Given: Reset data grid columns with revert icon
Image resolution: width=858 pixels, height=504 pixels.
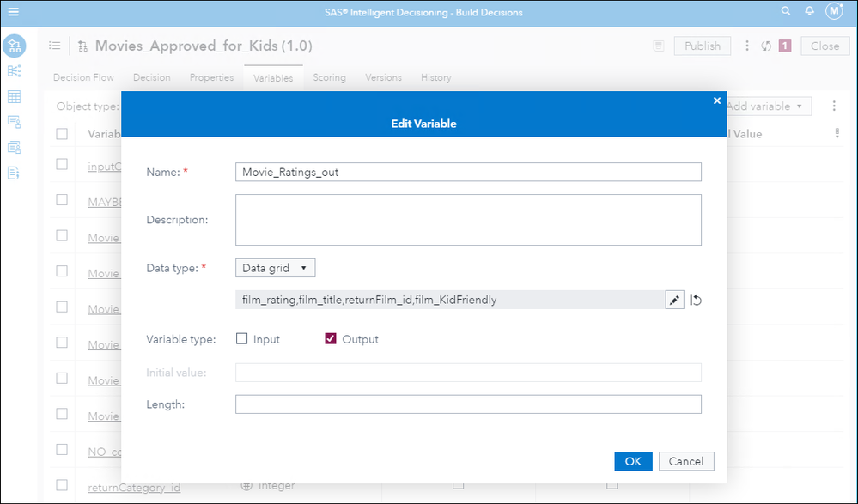Looking at the screenshot, I should pyautogui.click(x=696, y=300).
